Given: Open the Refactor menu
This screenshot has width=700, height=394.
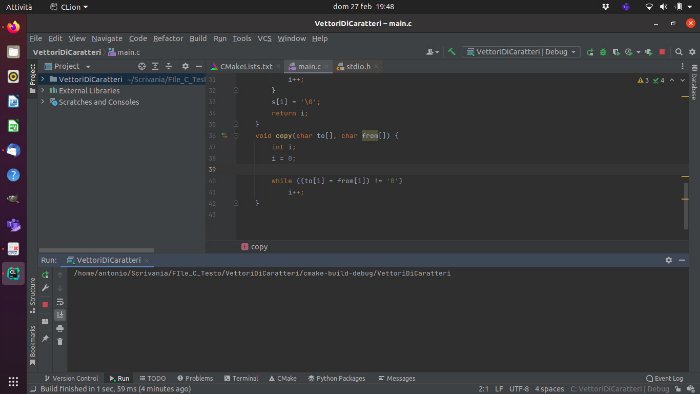Looking at the screenshot, I should point(168,38).
